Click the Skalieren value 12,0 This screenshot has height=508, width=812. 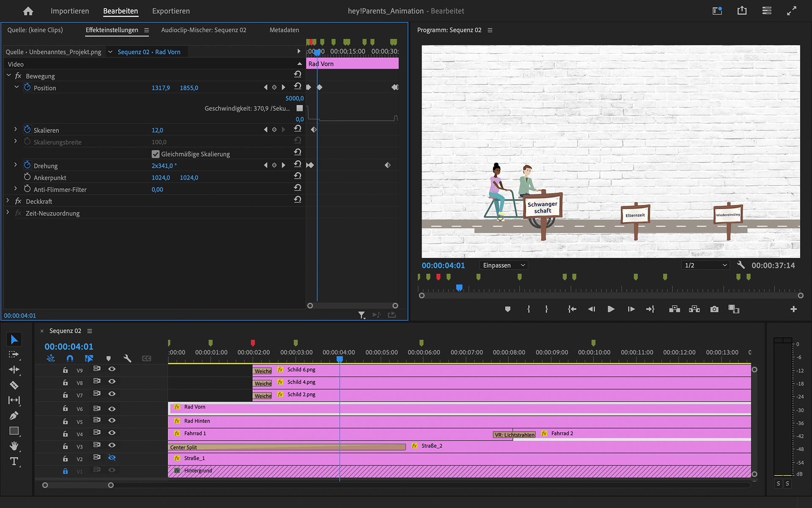[157, 130]
